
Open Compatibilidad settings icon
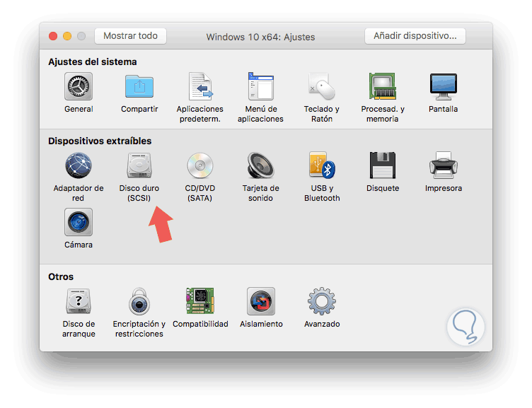pos(200,301)
